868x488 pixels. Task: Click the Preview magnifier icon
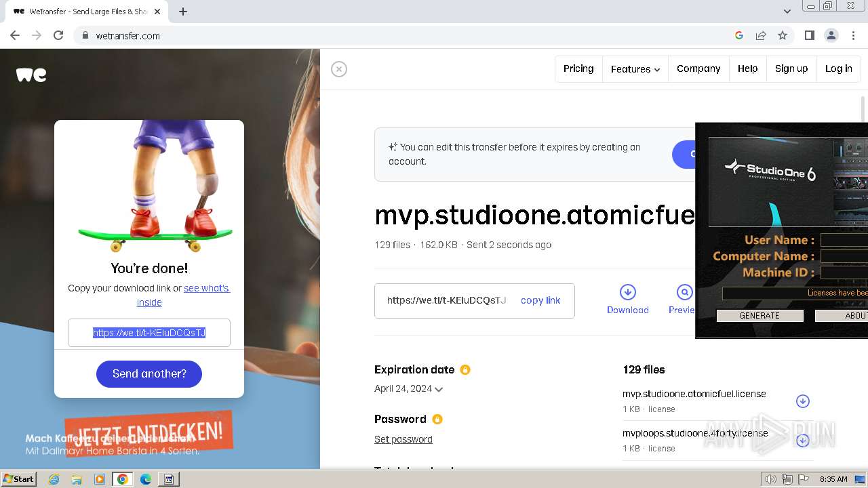685,292
